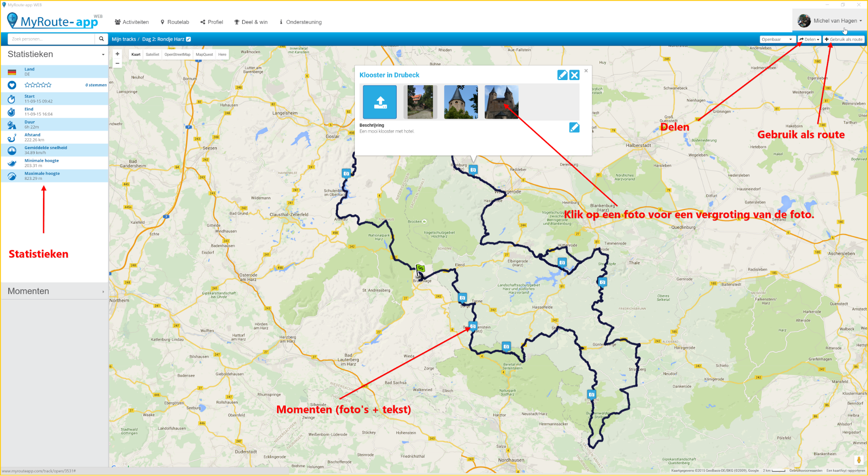Screen dimensions: 868x476
Task: Edit the Klooster in Drubeck title
Action: pos(562,75)
